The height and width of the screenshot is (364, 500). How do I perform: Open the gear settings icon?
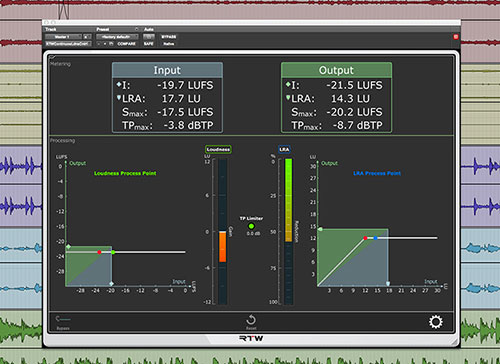[436, 322]
